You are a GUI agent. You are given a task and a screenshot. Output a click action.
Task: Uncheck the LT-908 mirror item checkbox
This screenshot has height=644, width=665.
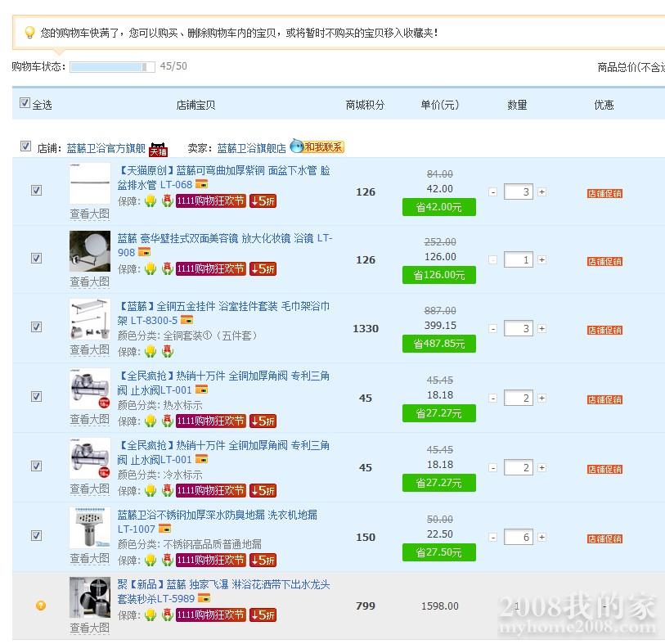coord(36,258)
